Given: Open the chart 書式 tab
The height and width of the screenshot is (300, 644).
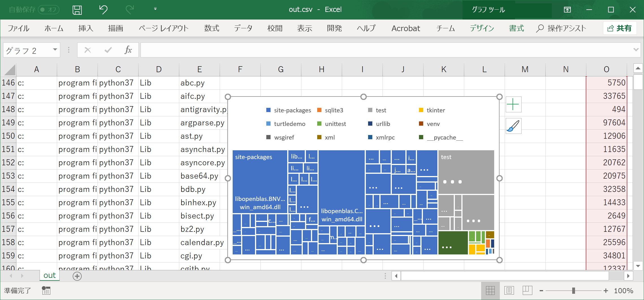Looking at the screenshot, I should coord(516,28).
